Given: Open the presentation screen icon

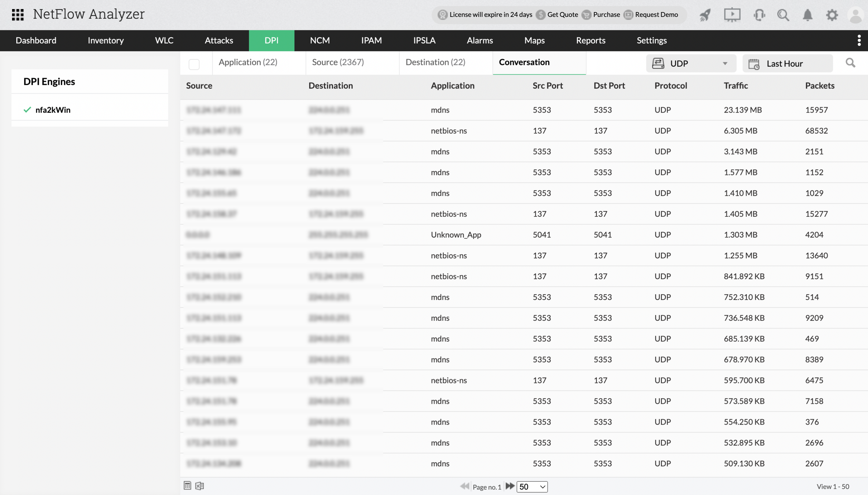Looking at the screenshot, I should point(732,15).
